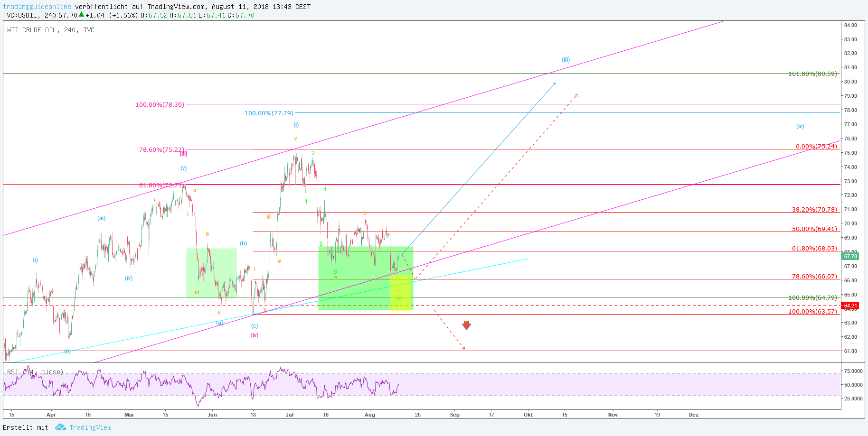Image resolution: width=868 pixels, height=436 pixels.
Task: Click the Jul label on time axis
Action: coord(290,415)
